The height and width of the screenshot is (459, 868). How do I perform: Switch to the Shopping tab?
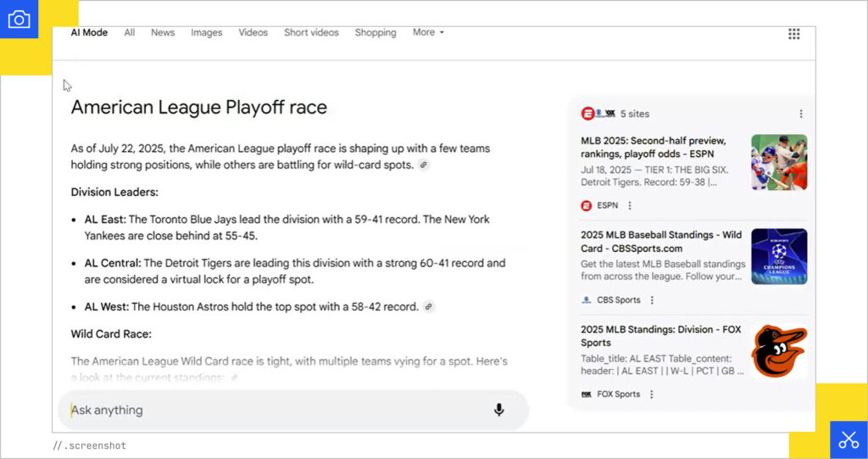pyautogui.click(x=376, y=33)
